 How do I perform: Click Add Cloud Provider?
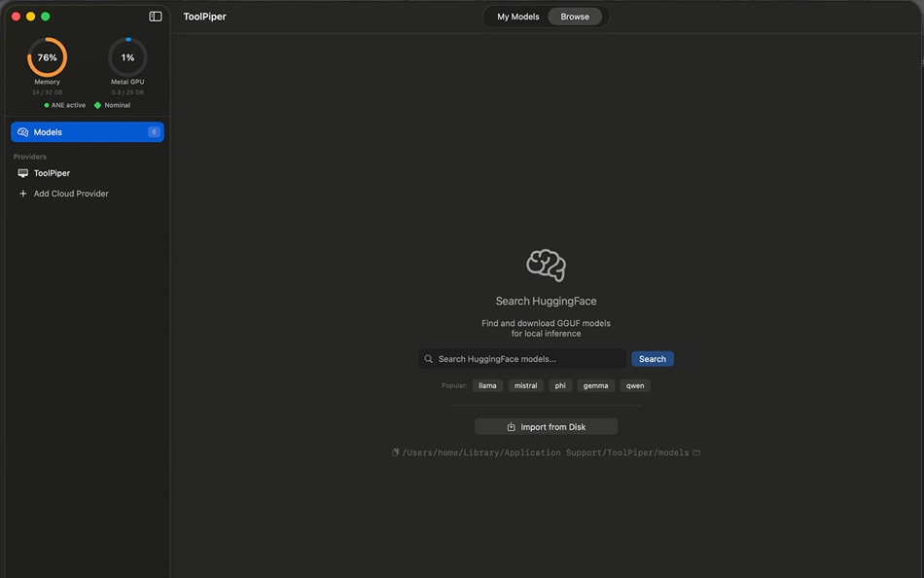(x=68, y=193)
